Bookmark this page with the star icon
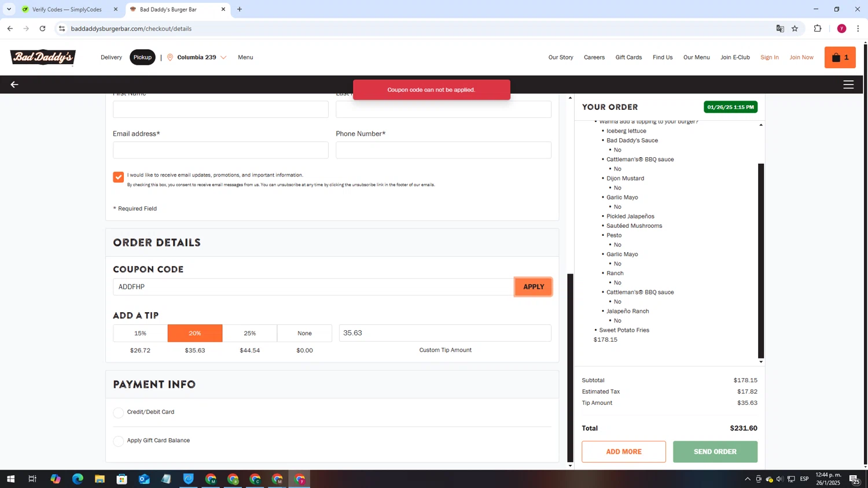 795,28
